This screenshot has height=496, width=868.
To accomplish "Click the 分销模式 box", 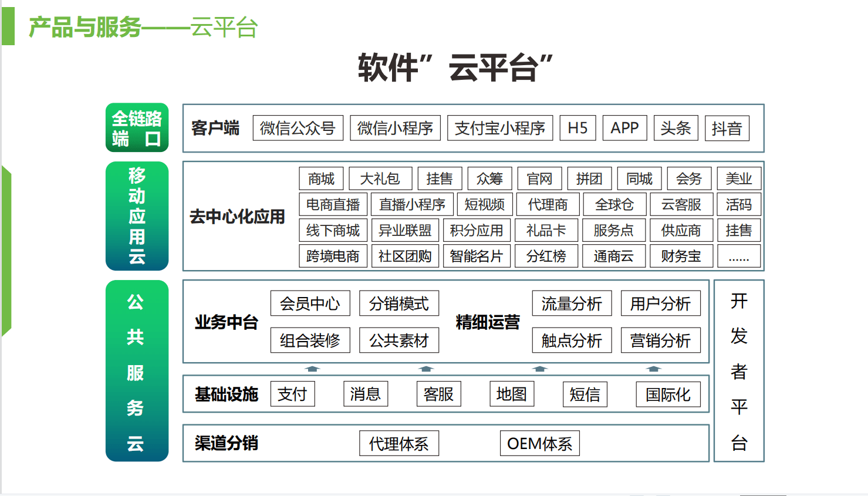I will [399, 303].
